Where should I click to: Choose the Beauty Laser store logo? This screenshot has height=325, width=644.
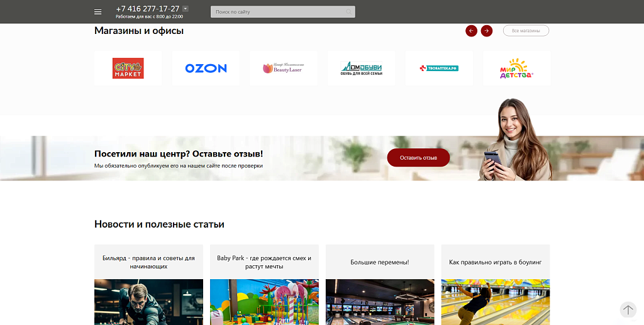284,69
